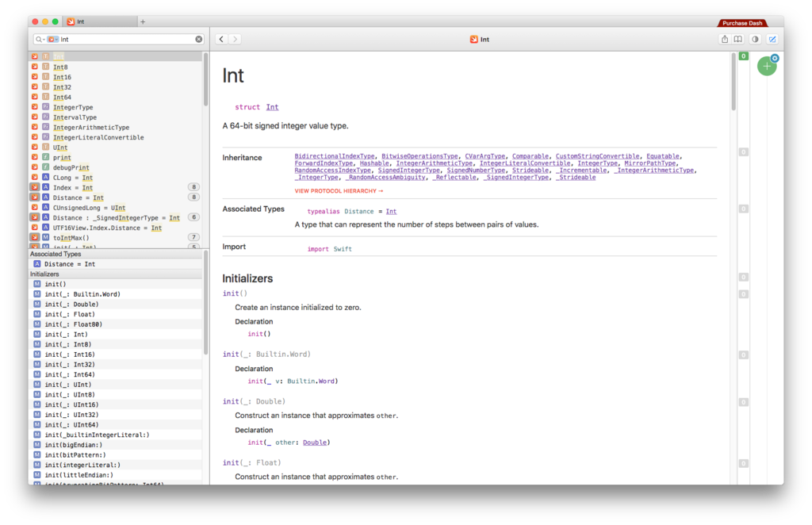Select the Int tab
This screenshot has width=812, height=525.
point(100,21)
